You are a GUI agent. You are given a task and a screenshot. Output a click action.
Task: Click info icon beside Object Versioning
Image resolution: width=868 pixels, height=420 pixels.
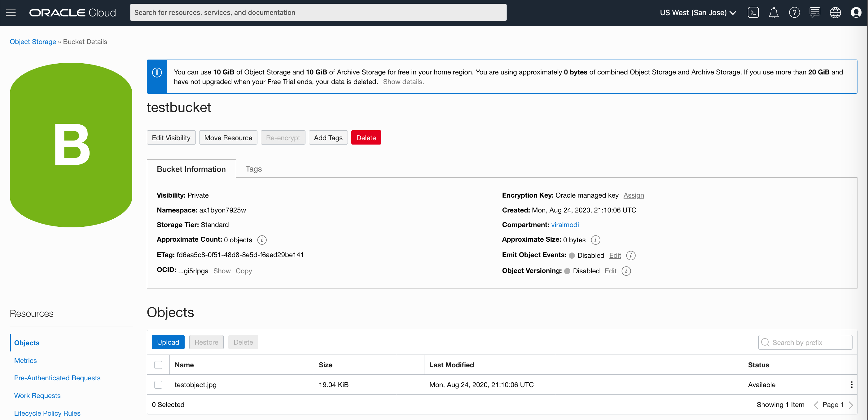point(626,271)
